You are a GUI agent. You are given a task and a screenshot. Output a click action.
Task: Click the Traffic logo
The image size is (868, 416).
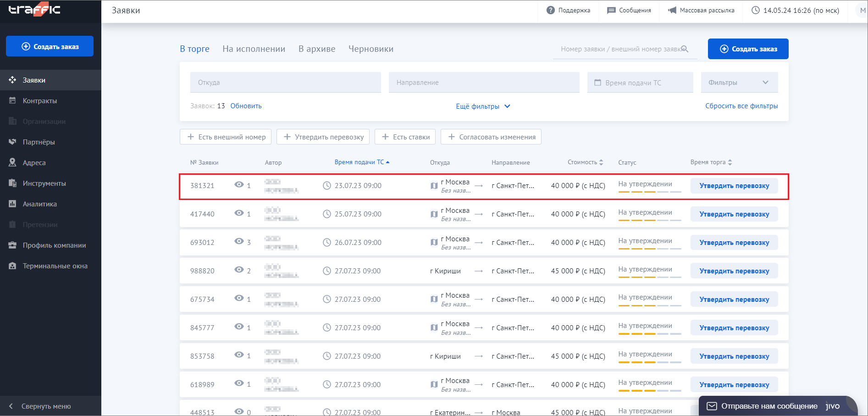click(x=34, y=9)
